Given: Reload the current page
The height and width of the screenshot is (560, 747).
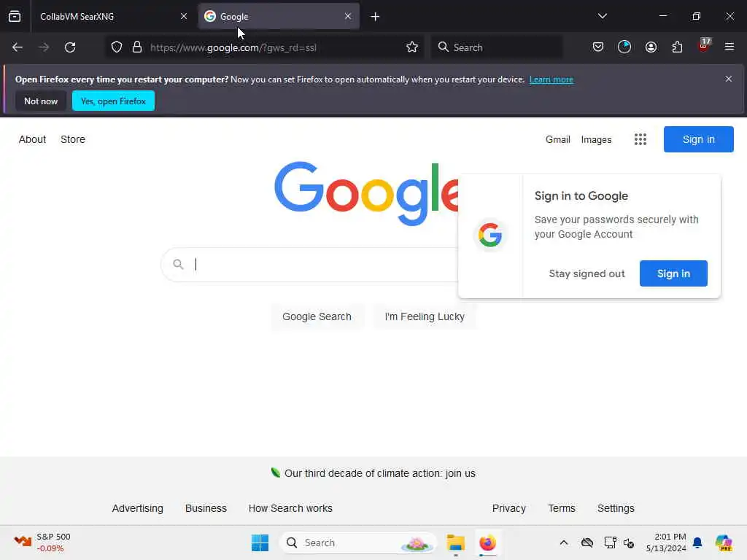Looking at the screenshot, I should [70, 47].
